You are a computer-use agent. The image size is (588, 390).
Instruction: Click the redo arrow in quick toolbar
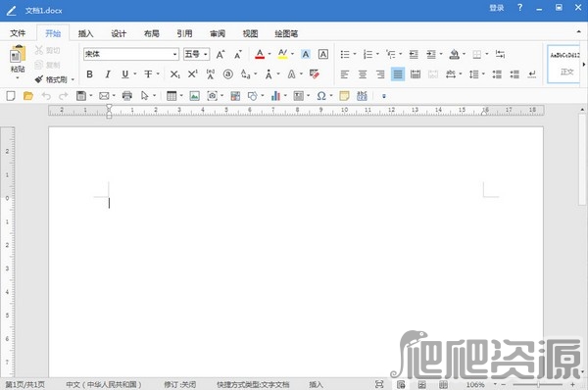pyautogui.click(x=64, y=96)
